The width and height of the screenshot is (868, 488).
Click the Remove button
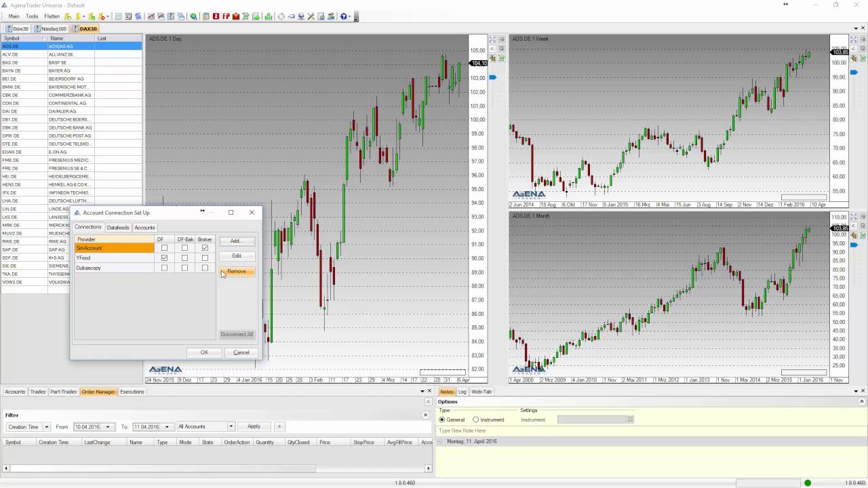pos(237,271)
